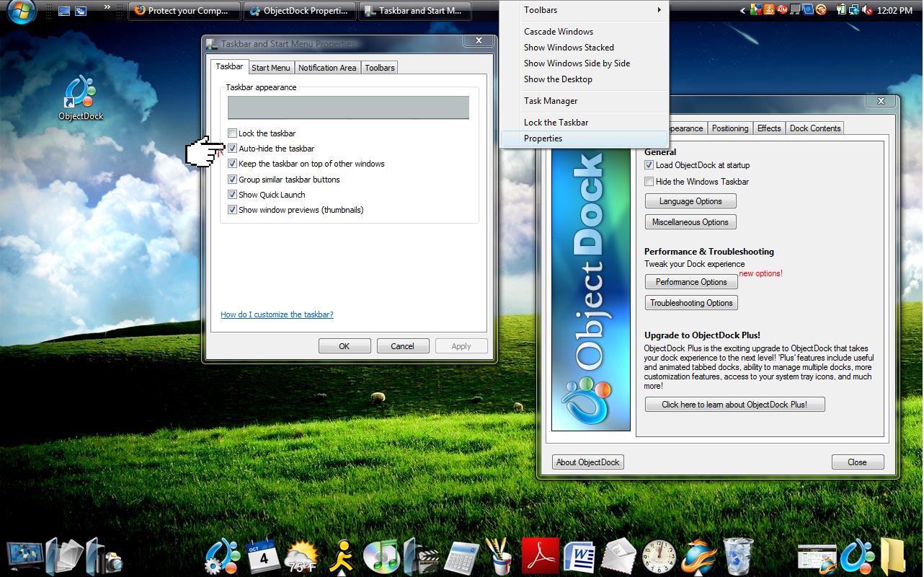Select the Taskbar tab
The height and width of the screenshot is (577, 924).
229,66
